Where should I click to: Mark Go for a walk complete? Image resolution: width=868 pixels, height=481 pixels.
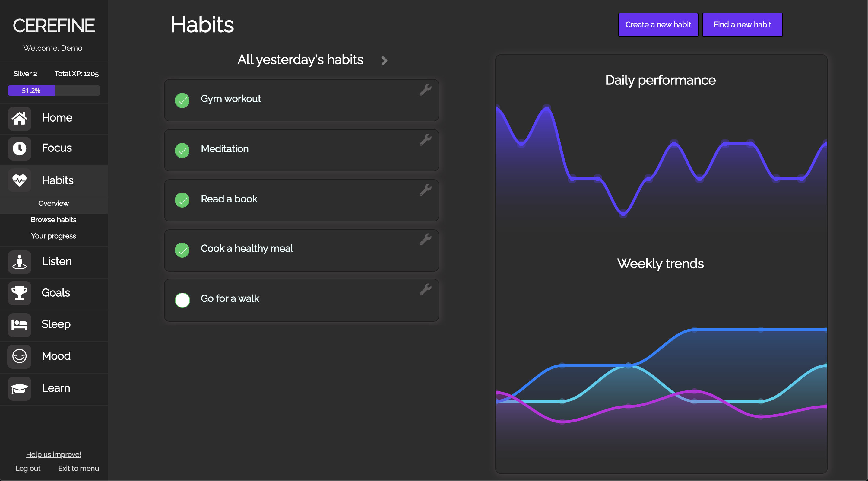click(182, 300)
